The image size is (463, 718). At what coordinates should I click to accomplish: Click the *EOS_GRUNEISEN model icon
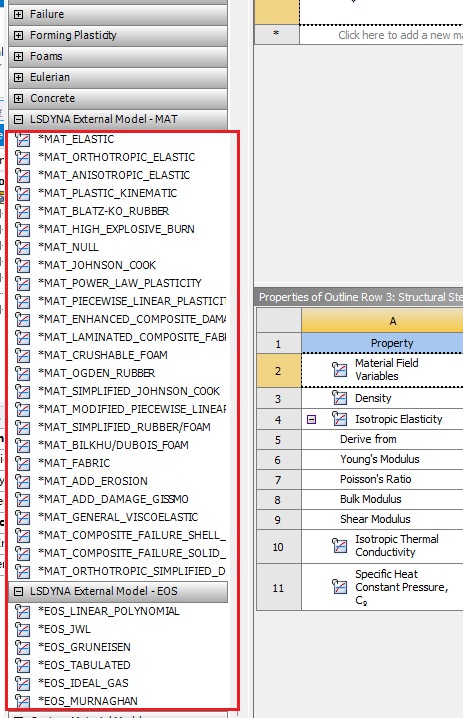22,647
